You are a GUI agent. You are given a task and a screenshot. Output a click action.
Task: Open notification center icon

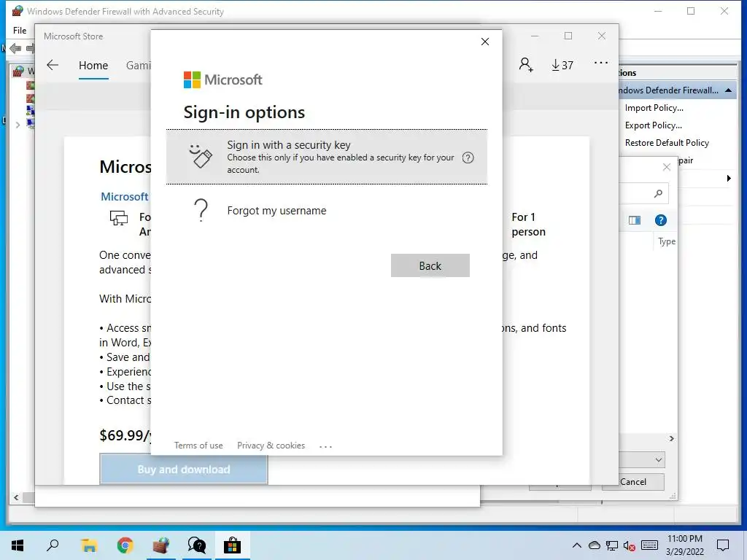[723, 545]
